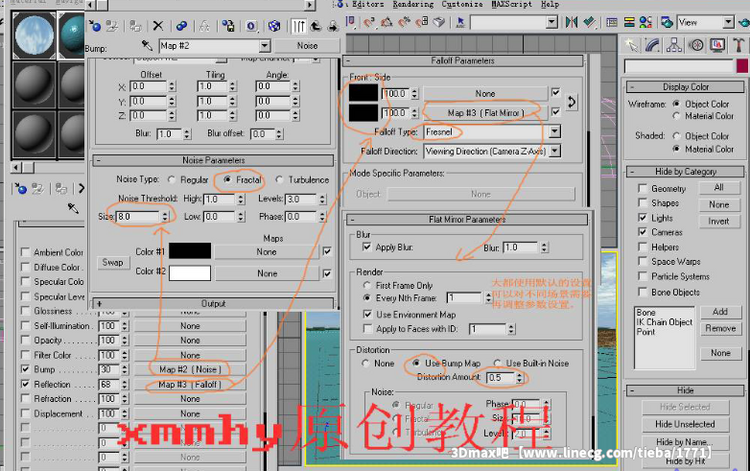Open Motion tab wheel icon
750x471 pixels.
pos(696,45)
